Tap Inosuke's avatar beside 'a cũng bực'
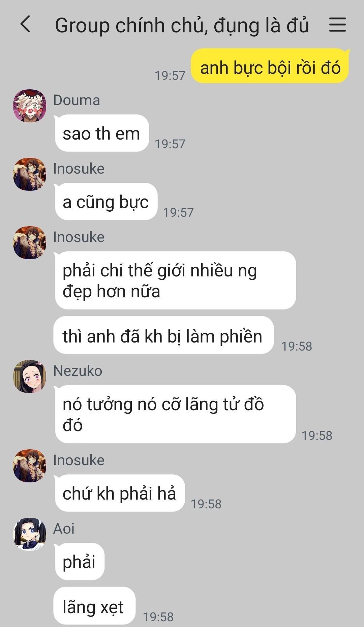Screen dimensions: 364x627 click(x=30, y=174)
